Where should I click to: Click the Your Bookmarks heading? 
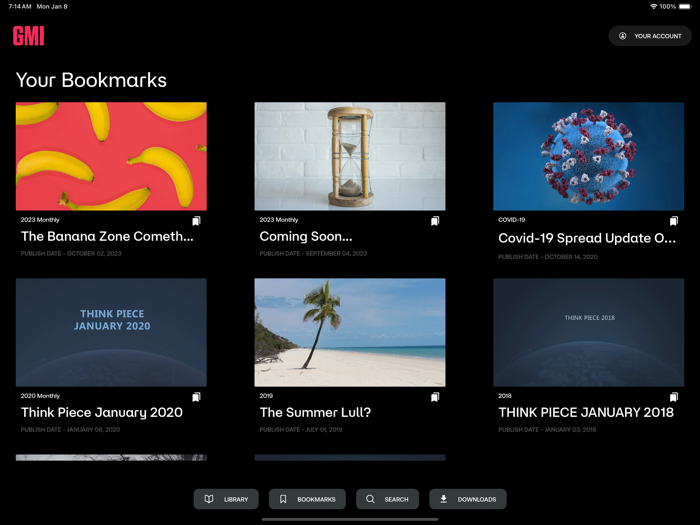click(x=91, y=80)
